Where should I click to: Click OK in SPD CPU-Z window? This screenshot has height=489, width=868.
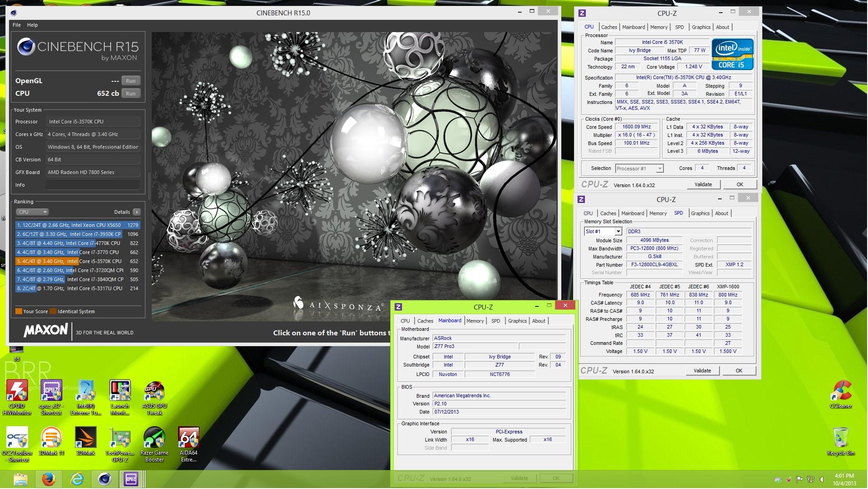pyautogui.click(x=739, y=371)
